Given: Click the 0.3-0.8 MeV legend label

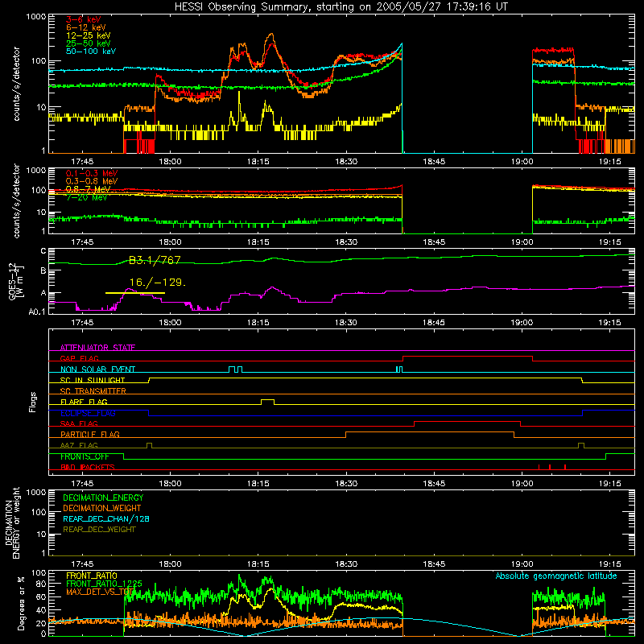Looking at the screenshot, I should tap(92, 181).
